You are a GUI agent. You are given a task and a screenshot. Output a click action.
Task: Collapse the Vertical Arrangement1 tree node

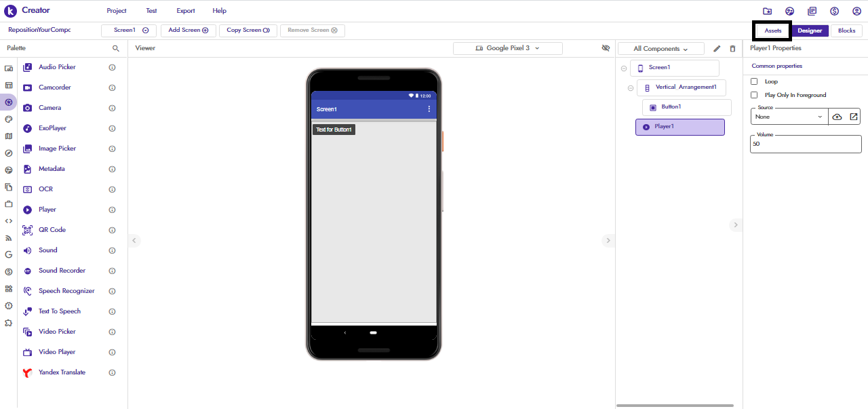(x=631, y=88)
